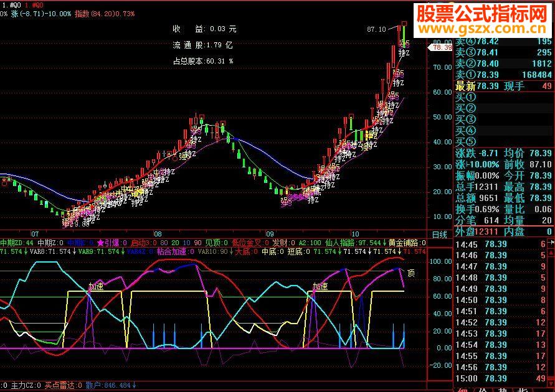Select the 14:51 tick row
Viewport: 555px width, 392px height.
pyautogui.click(x=501, y=311)
